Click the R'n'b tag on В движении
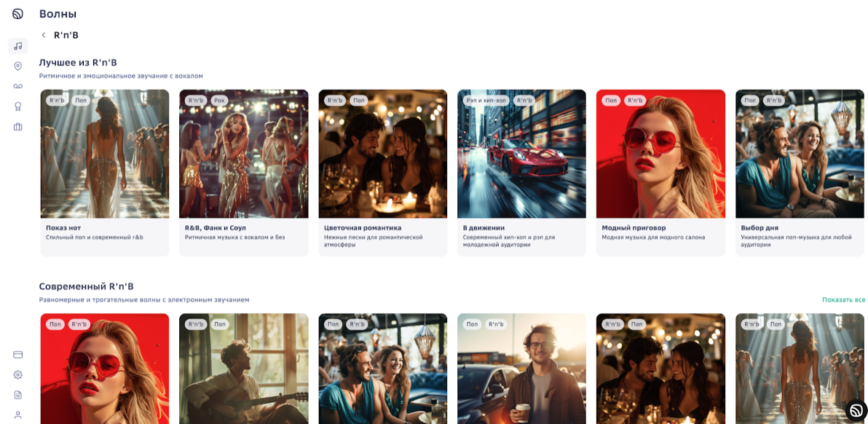This screenshot has width=868, height=424. (x=524, y=101)
